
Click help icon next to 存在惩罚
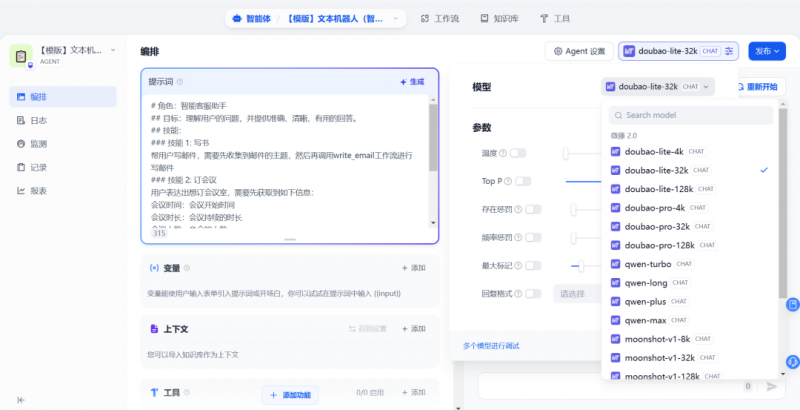coord(518,209)
